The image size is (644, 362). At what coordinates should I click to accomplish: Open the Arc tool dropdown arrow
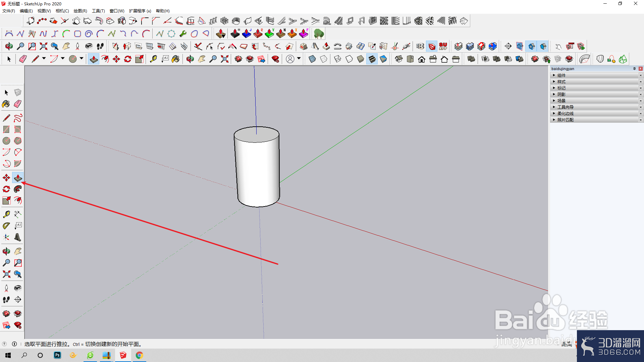[x=63, y=59]
